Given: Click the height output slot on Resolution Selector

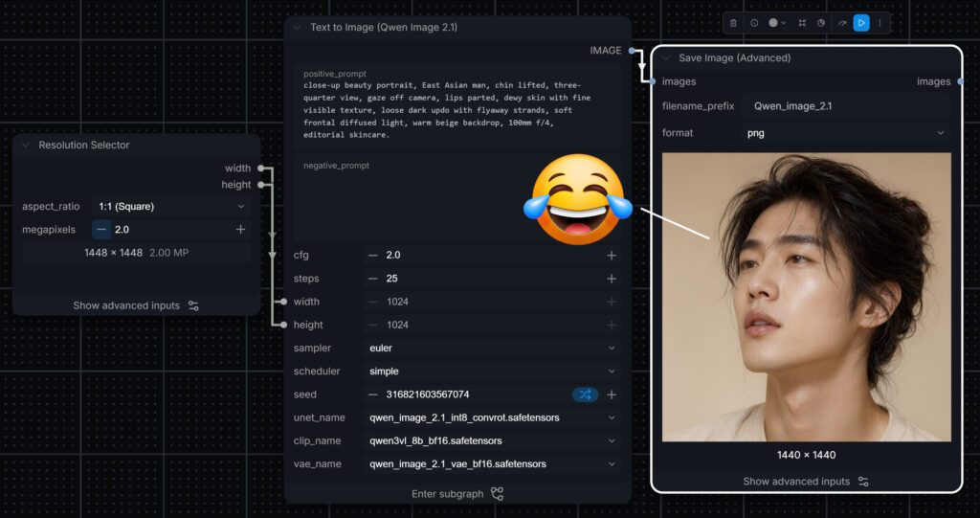Looking at the screenshot, I should tap(260, 185).
